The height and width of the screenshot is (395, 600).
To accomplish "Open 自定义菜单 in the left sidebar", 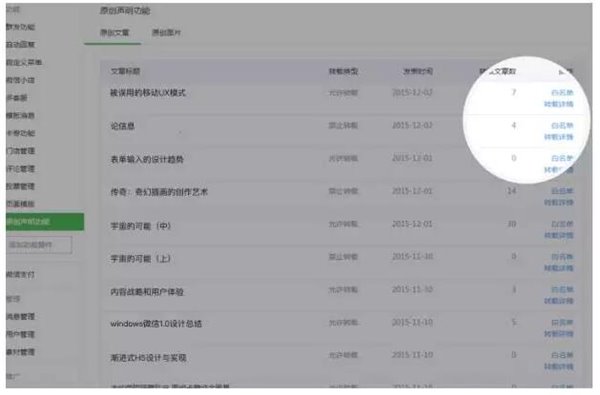I will coord(24,62).
